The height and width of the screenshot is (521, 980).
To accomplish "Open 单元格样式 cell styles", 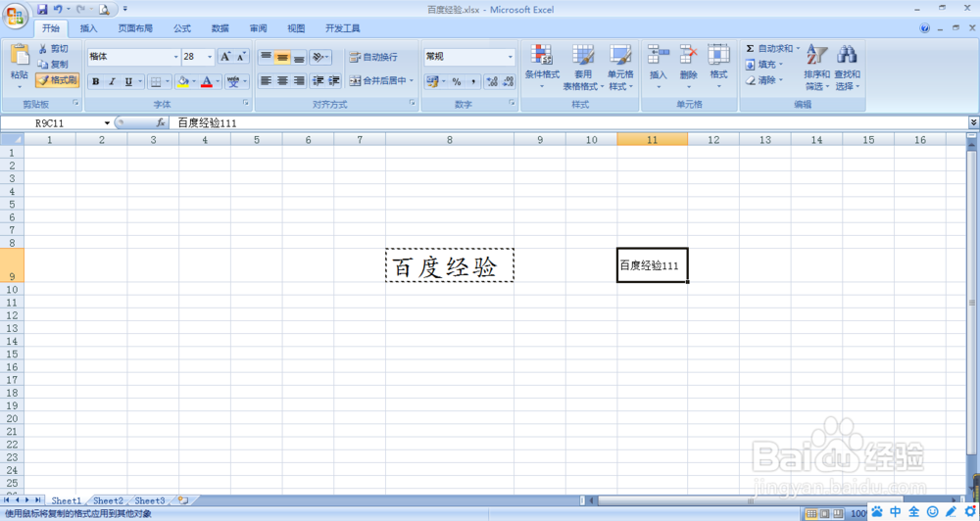I will (x=620, y=67).
